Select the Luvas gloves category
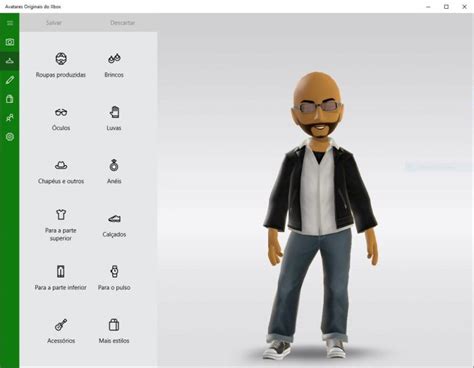The width and height of the screenshot is (474, 368). (x=114, y=119)
